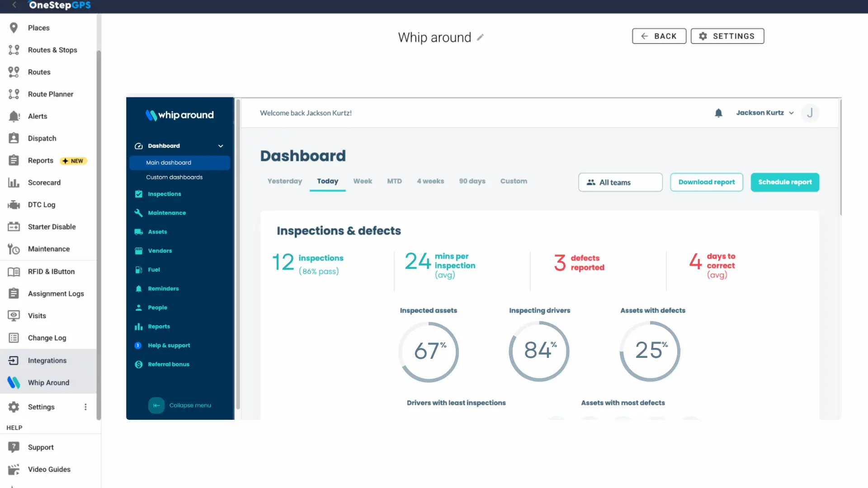Viewport: 868px width, 488px height.
Task: Select Custom dashboards in the menu
Action: (174, 177)
